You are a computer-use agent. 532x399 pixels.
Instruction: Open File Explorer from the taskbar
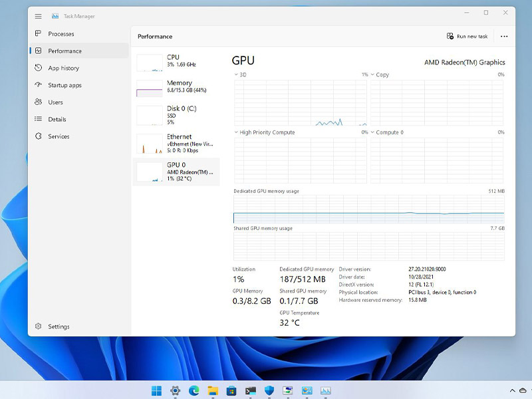pos(213,390)
